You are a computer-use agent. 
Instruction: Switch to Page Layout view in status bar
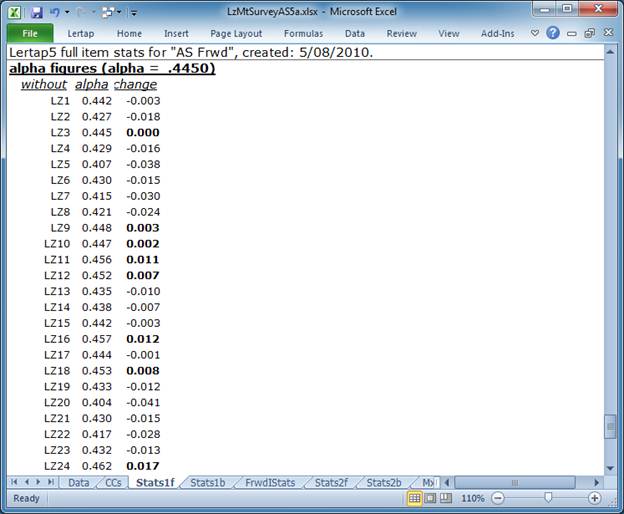(x=431, y=498)
